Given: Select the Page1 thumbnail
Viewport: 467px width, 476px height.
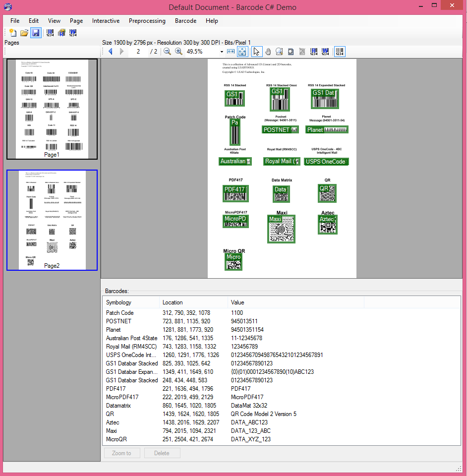Looking at the screenshot, I should click(x=52, y=109).
